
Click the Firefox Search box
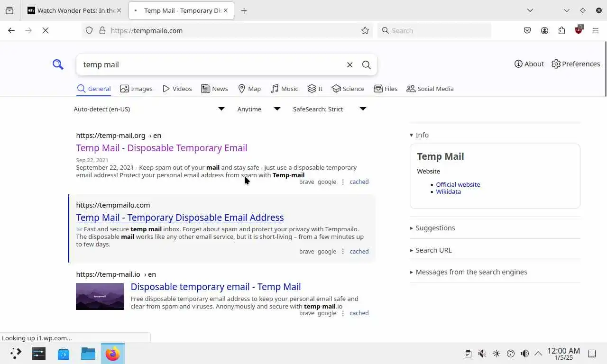pos(434,30)
